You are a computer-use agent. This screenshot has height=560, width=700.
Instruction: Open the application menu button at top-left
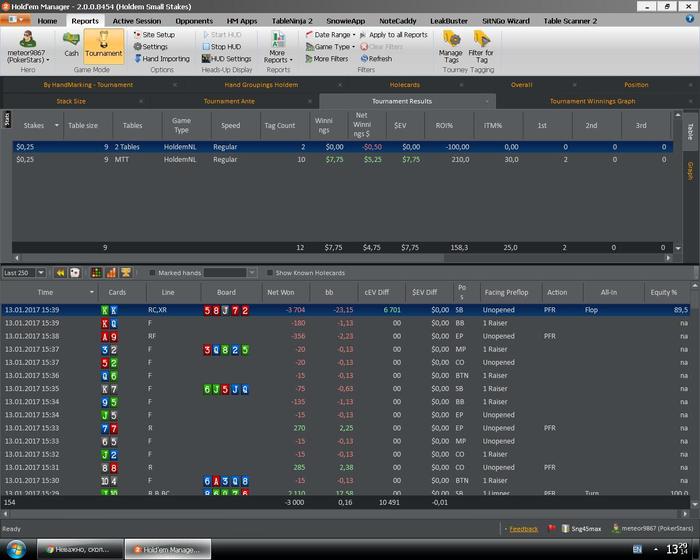tap(15, 20)
